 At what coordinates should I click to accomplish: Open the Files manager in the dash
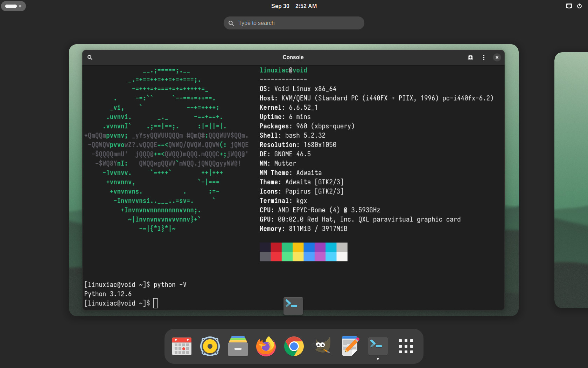(x=238, y=346)
